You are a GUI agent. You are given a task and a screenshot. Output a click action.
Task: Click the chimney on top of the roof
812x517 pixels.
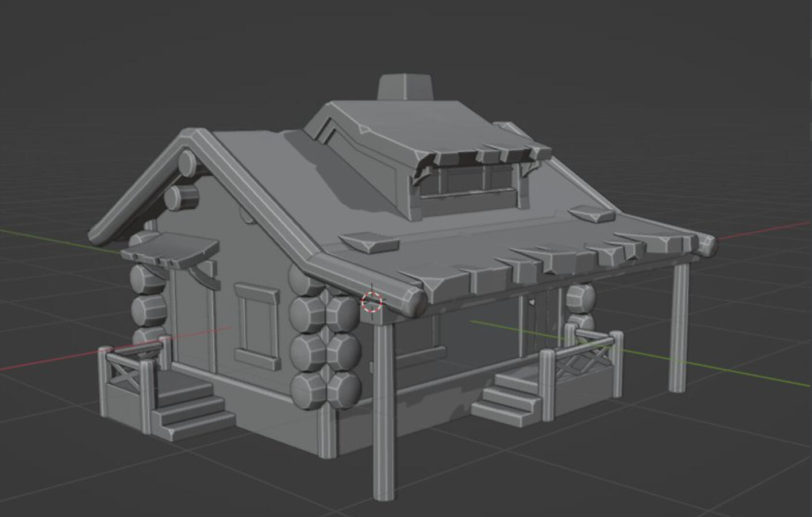tap(405, 87)
